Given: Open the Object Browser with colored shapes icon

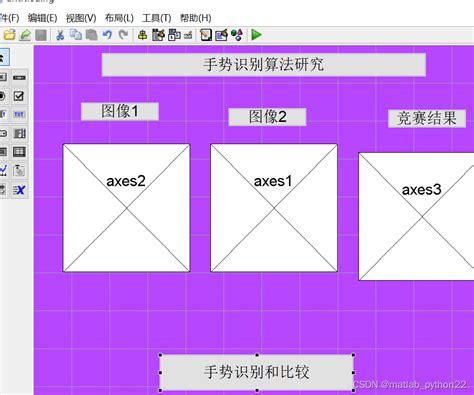Looking at the screenshot, I should (x=237, y=35).
